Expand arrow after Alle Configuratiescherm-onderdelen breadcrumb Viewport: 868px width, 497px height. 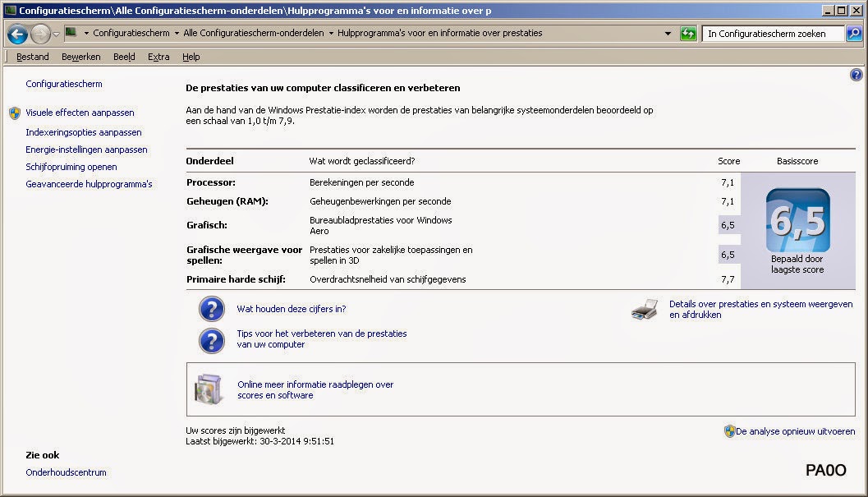[x=331, y=33]
